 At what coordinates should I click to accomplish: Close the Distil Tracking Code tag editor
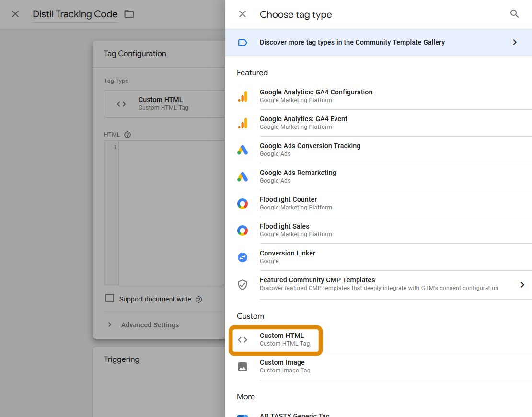pyautogui.click(x=15, y=14)
